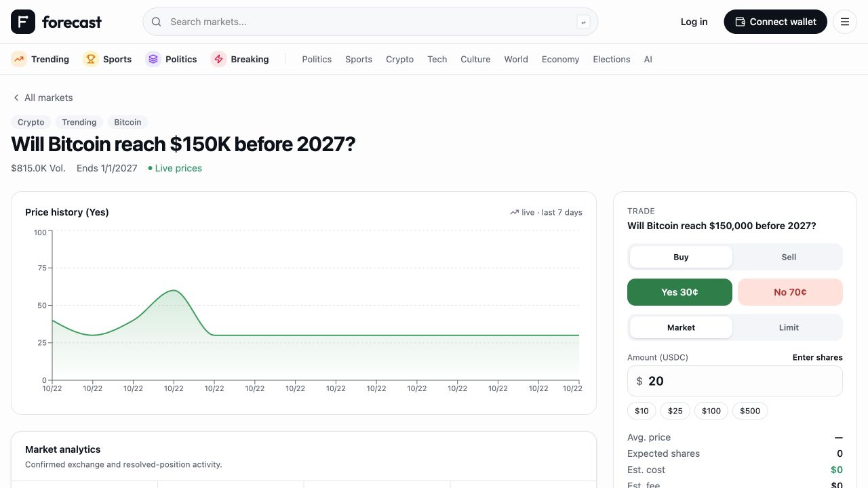This screenshot has width=868, height=488.
Task: Click the Forecast logo icon
Action: coord(23,22)
